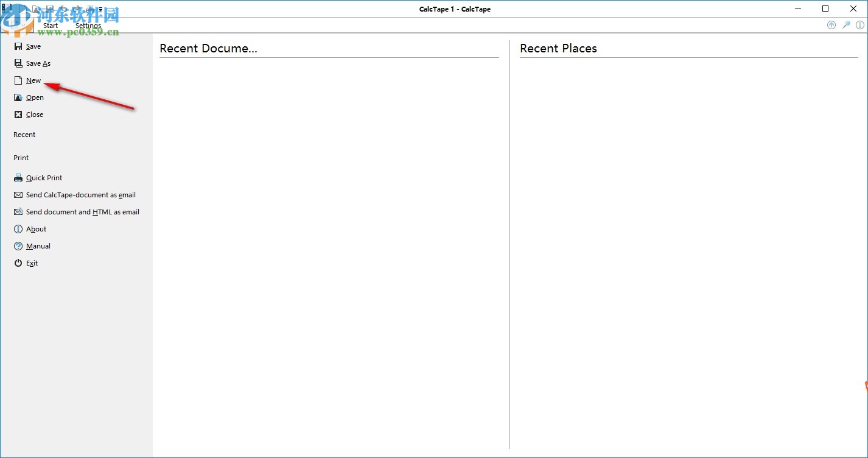Open the quick access toolbar customize dropdown

click(x=100, y=9)
